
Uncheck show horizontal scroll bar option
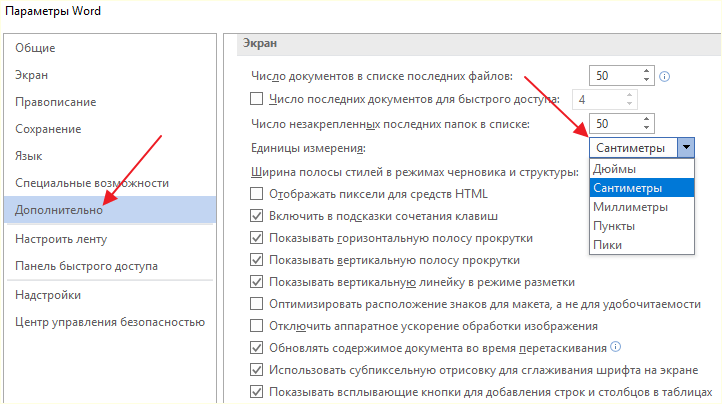point(256,238)
